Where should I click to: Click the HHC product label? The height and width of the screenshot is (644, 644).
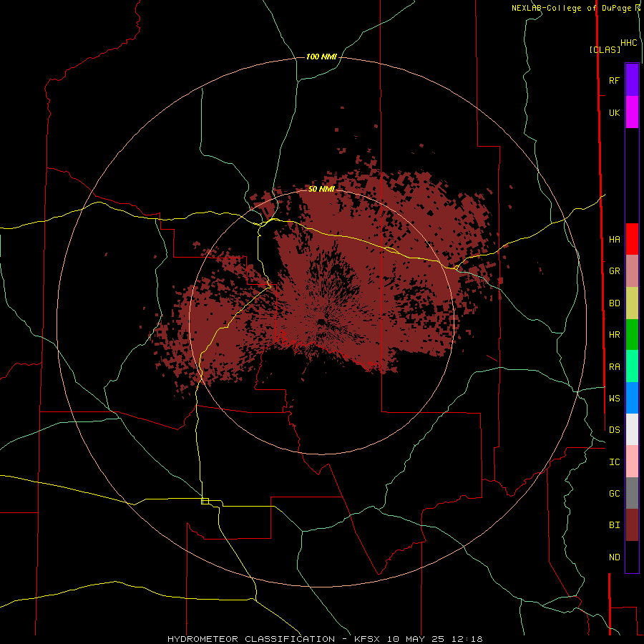click(x=629, y=43)
